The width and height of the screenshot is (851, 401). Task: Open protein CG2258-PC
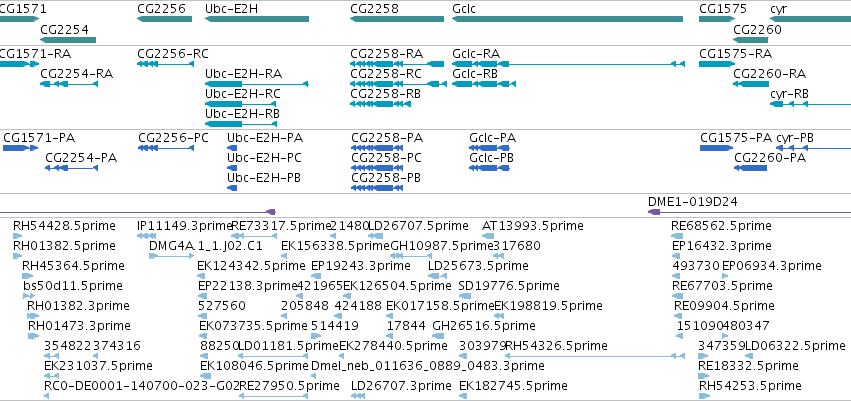[x=378, y=168]
